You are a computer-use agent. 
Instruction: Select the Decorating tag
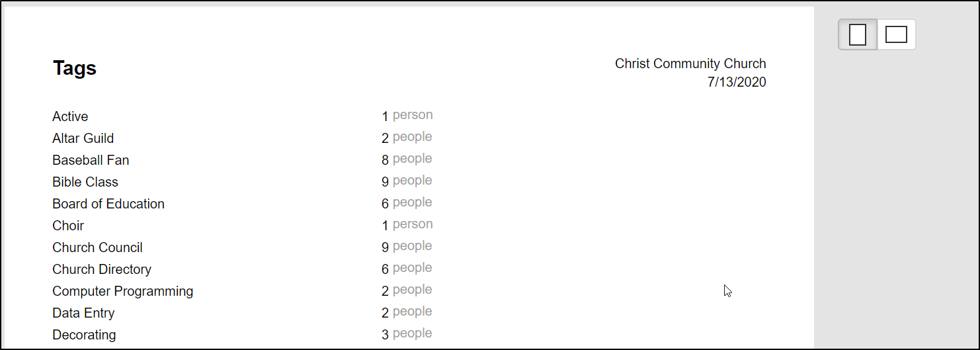[x=84, y=335]
